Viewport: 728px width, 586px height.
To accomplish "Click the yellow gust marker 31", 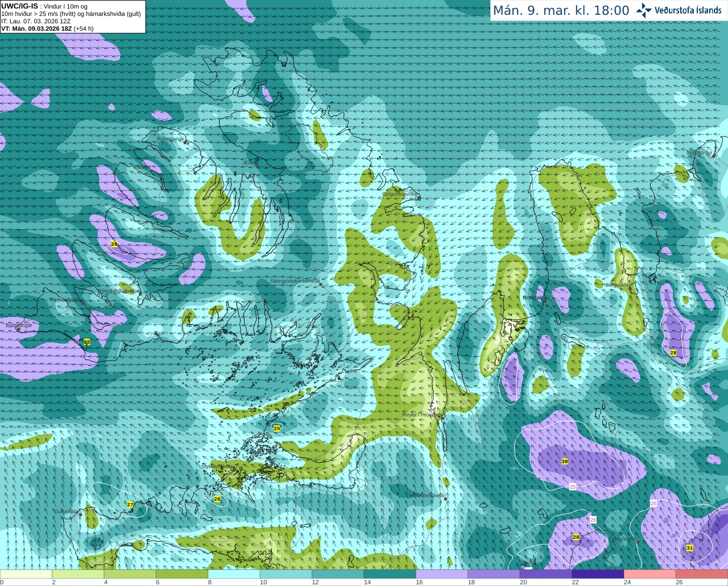I will [690, 548].
